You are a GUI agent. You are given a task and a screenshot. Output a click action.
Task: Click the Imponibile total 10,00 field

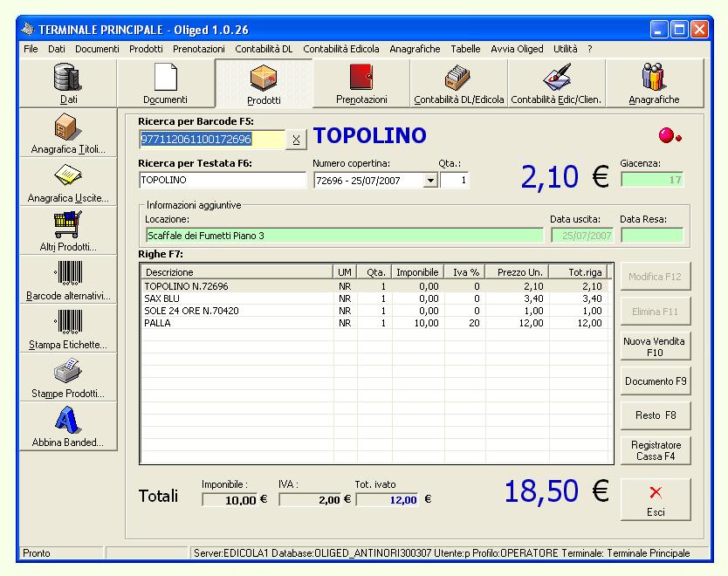[230, 500]
